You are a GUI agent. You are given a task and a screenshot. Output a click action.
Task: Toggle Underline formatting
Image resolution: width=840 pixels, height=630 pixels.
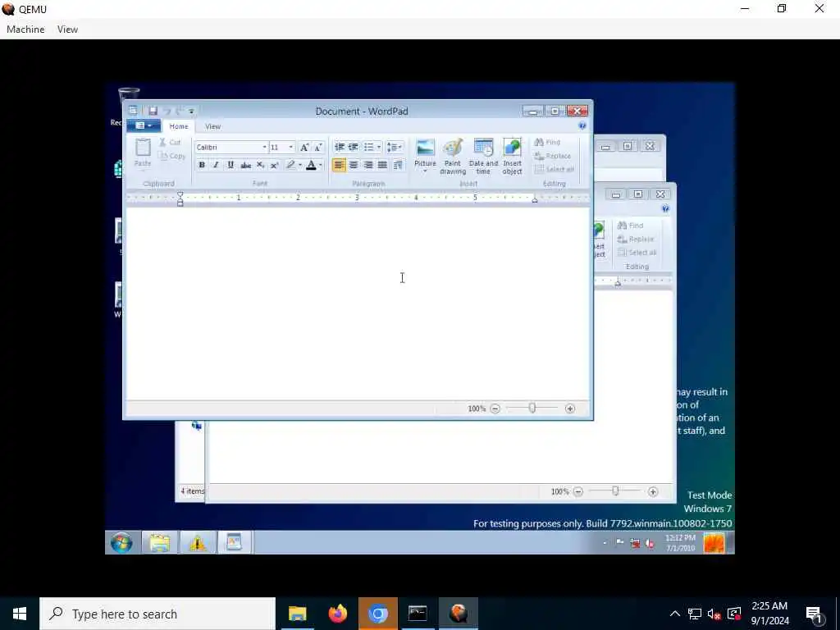[231, 165]
